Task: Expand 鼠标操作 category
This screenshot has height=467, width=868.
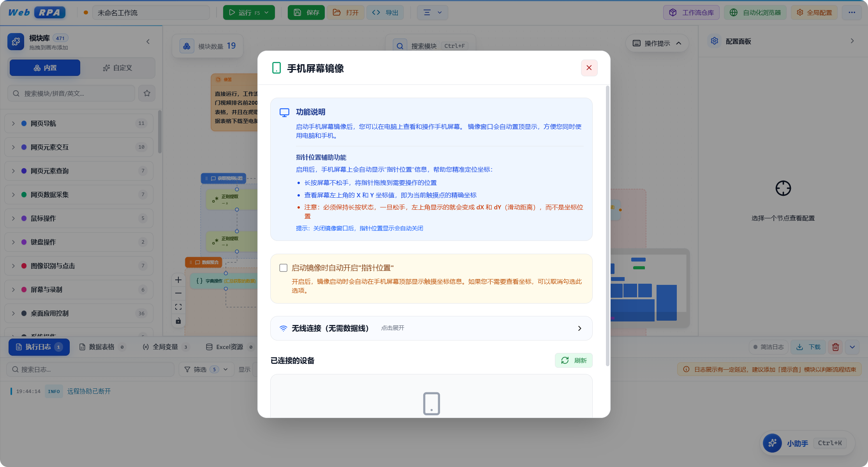Action: (79, 218)
